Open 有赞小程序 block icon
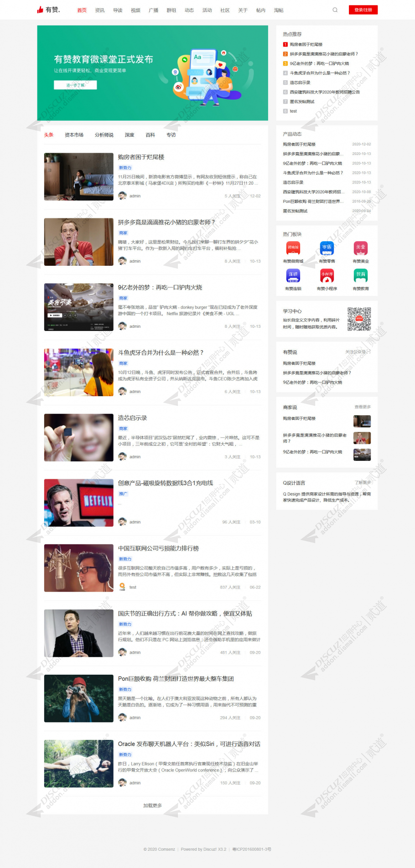Screen dimensions: 415x868 (327, 275)
